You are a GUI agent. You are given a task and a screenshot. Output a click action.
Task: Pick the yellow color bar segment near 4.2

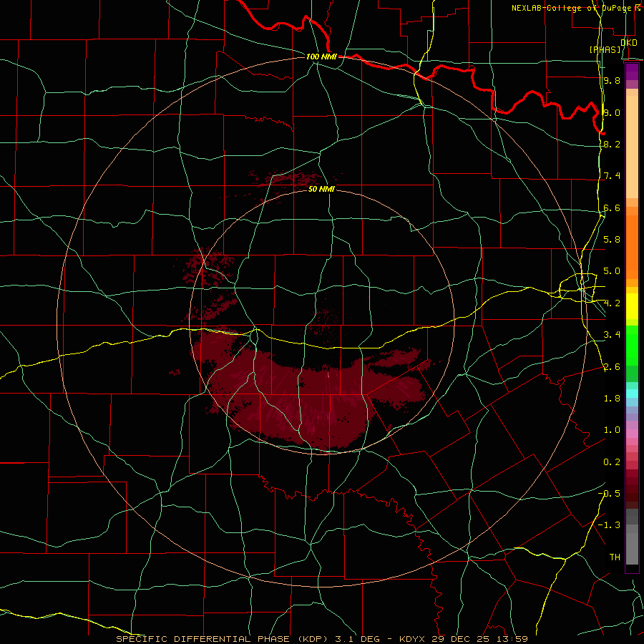tap(632, 306)
